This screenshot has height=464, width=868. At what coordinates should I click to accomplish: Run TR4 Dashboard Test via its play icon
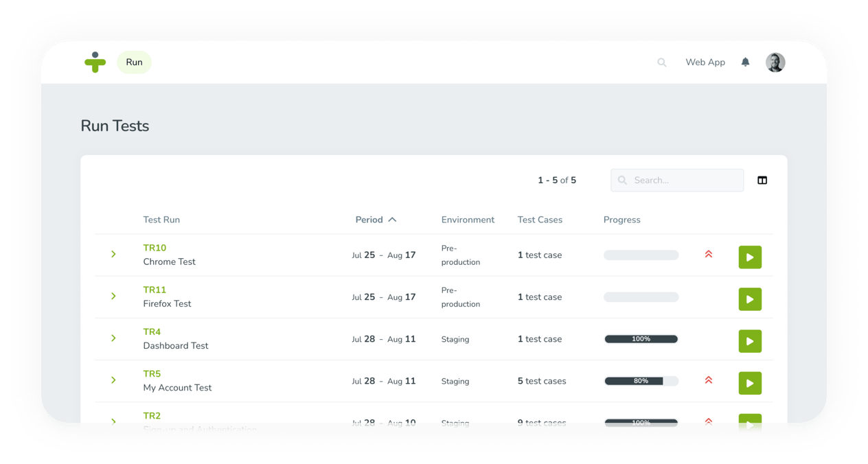point(750,341)
